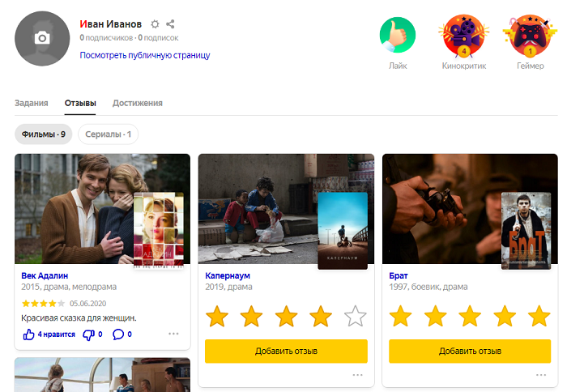Viewport: 567px width, 392px height.
Task: Rate Капернаум three stars
Action: (286, 316)
